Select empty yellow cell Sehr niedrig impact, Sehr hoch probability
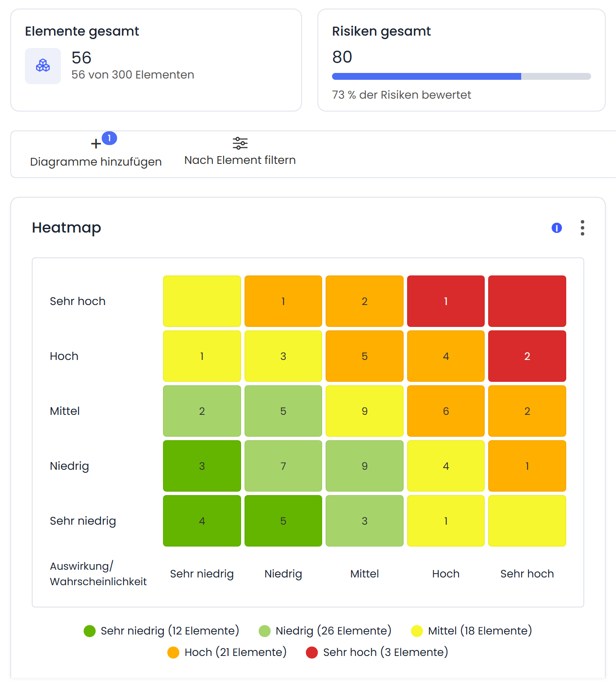Image resolution: width=616 pixels, height=689 pixels. pos(527,521)
